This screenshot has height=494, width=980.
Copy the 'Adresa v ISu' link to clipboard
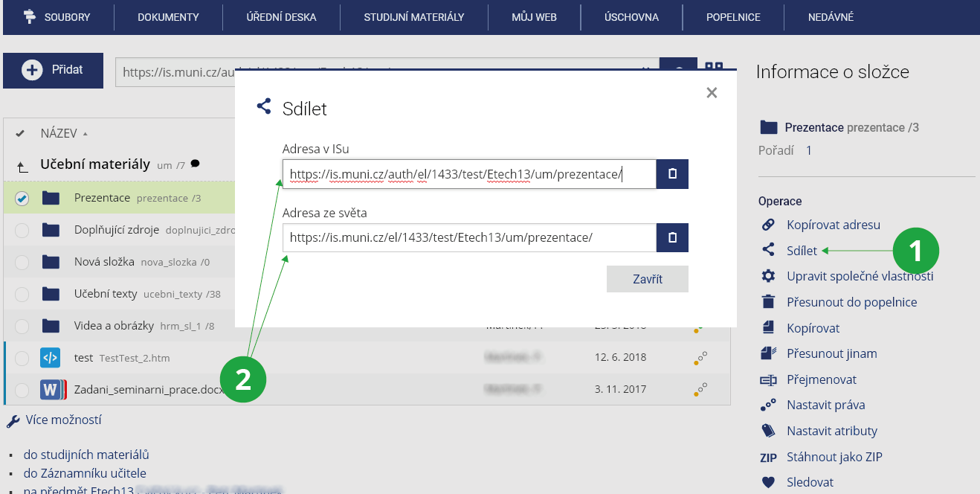(x=672, y=174)
